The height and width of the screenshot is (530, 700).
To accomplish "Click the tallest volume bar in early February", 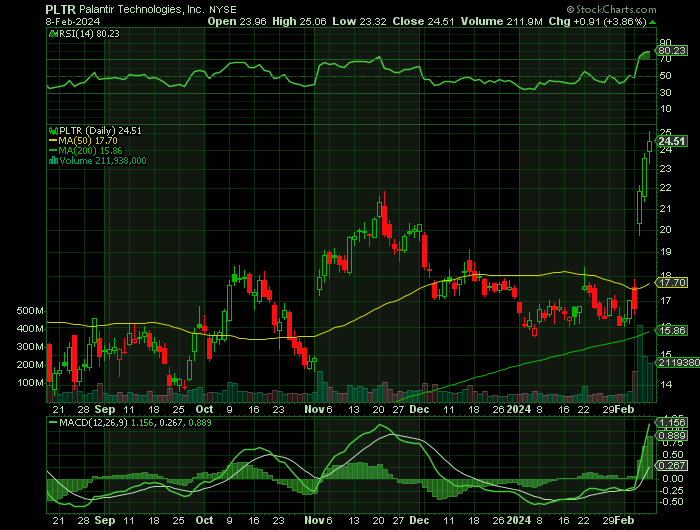I will 640,363.
